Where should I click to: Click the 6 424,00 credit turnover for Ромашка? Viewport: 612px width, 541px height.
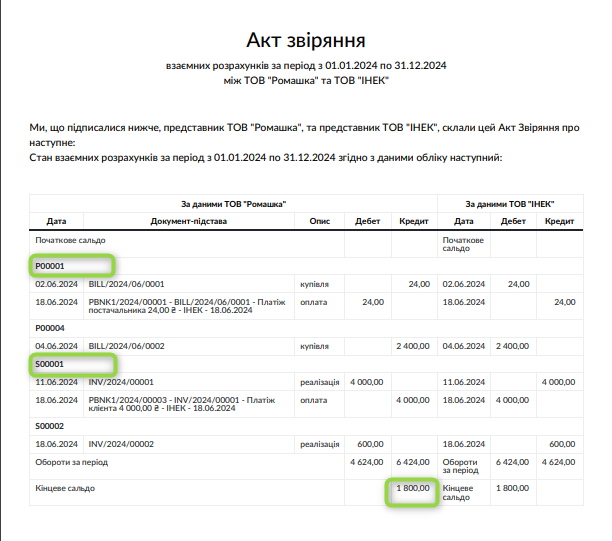pos(412,462)
